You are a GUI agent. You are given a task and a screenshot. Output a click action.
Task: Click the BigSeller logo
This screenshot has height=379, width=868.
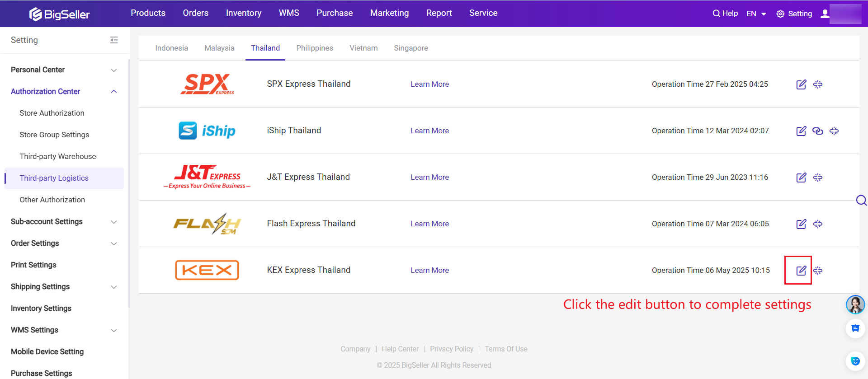[x=59, y=14]
